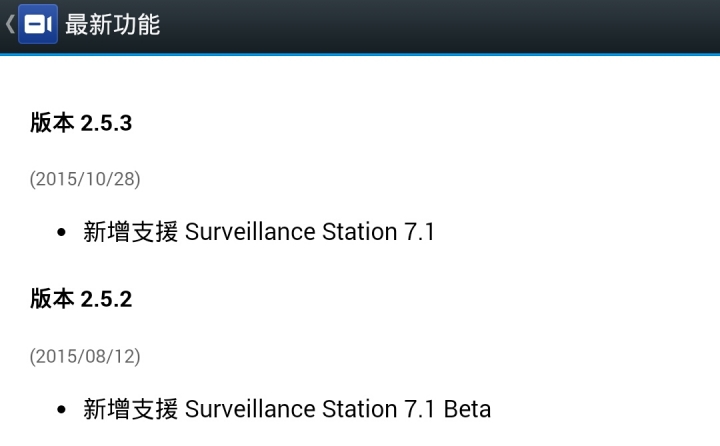Tap 版本 characters in the first heading

52,123
